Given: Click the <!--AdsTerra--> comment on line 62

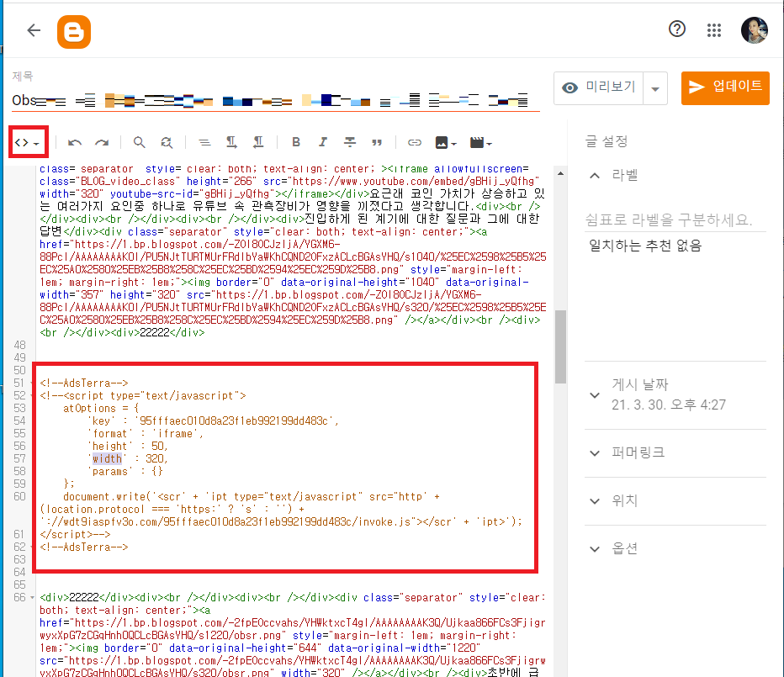Looking at the screenshot, I should point(84,547).
